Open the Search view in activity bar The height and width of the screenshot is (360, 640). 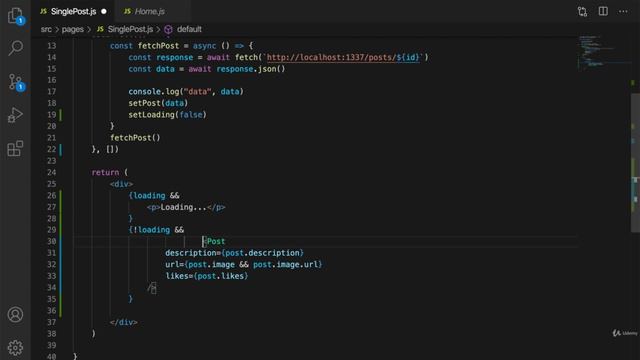16,48
